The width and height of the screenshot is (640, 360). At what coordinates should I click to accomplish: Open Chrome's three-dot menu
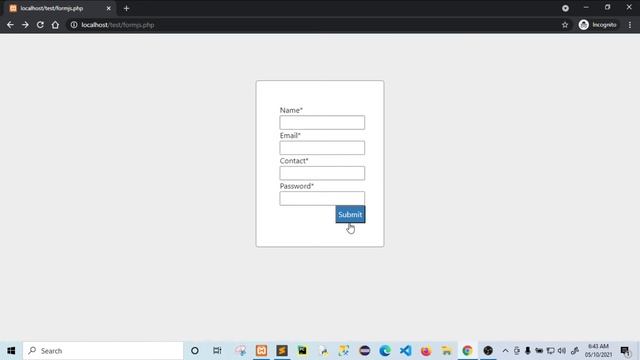click(x=630, y=25)
